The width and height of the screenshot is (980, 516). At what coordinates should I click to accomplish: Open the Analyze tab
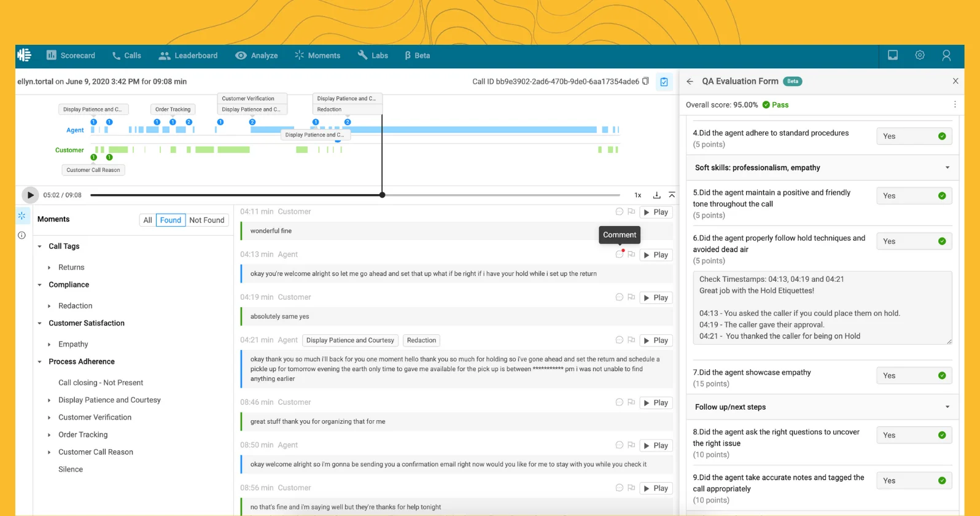click(257, 55)
